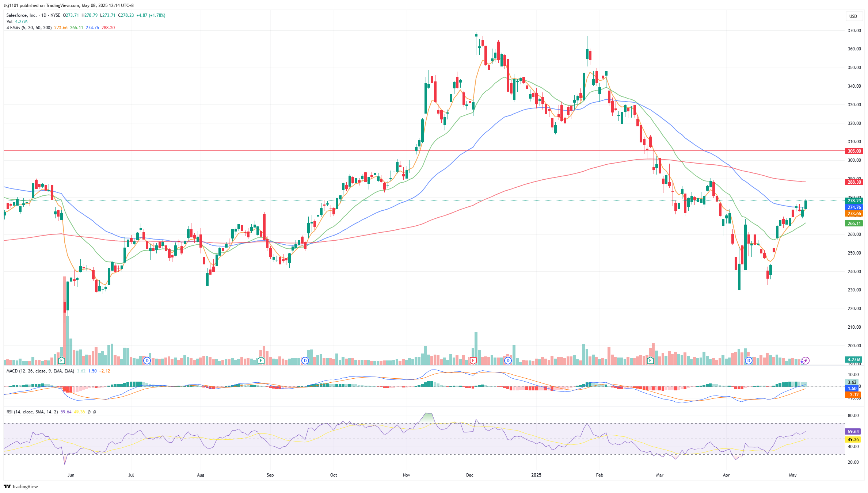Open the dividend D marker in mid September

point(305,361)
